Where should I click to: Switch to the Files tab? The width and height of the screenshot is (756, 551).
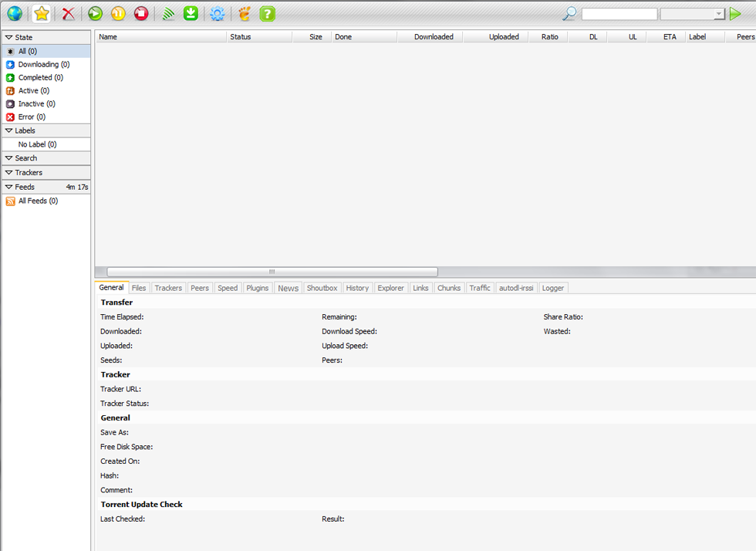(139, 288)
